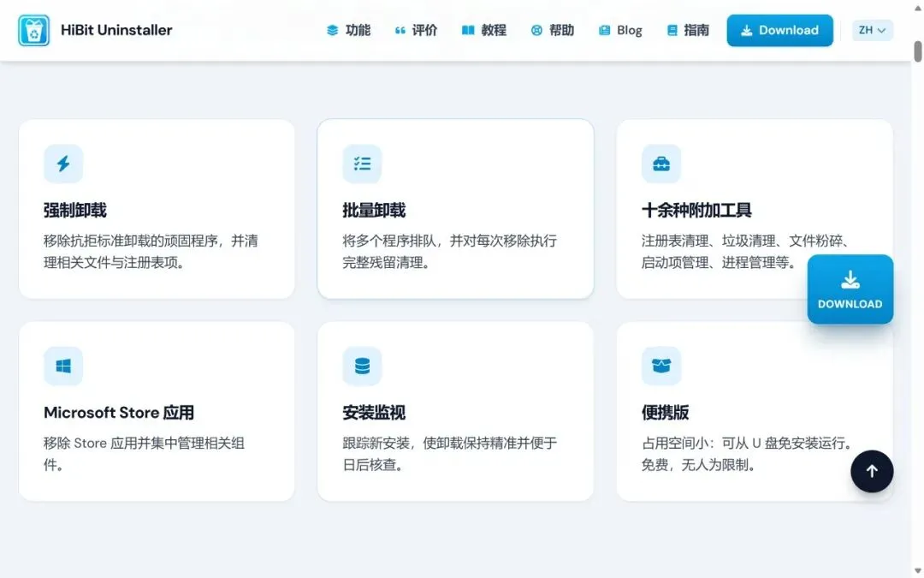Click the lightning icon for 强制卸载
Viewport: 924px width, 578px height.
pos(63,164)
